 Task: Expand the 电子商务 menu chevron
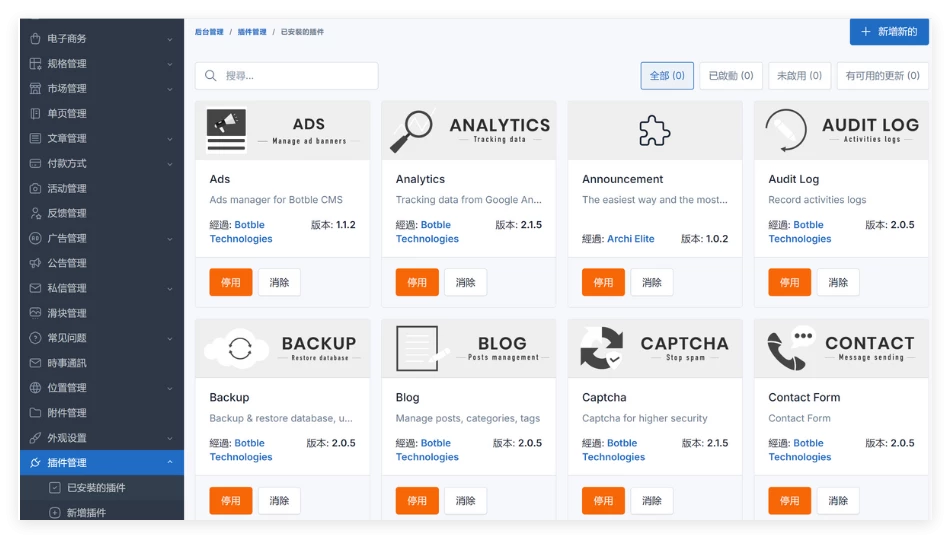(170, 39)
